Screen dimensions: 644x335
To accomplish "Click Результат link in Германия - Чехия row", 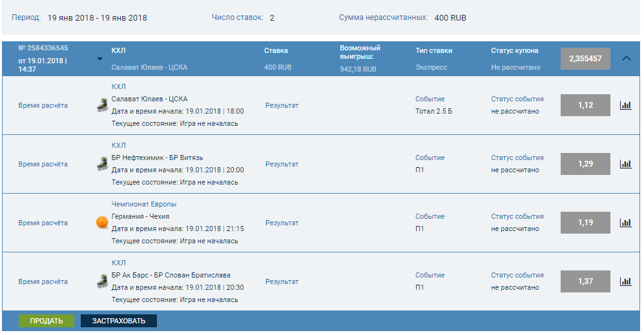I will point(282,223).
